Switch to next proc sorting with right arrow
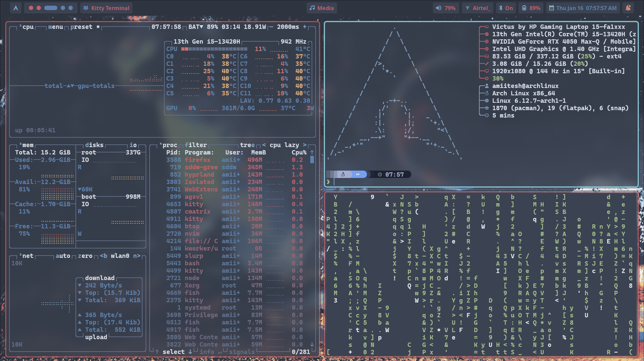Image resolution: width=644 pixels, height=361 pixels. tap(305, 145)
